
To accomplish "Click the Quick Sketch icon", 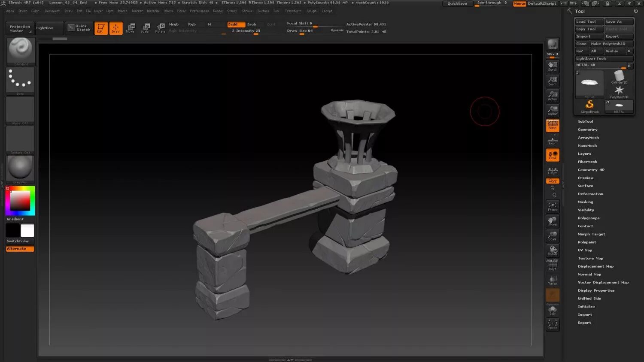I will pos(79,28).
